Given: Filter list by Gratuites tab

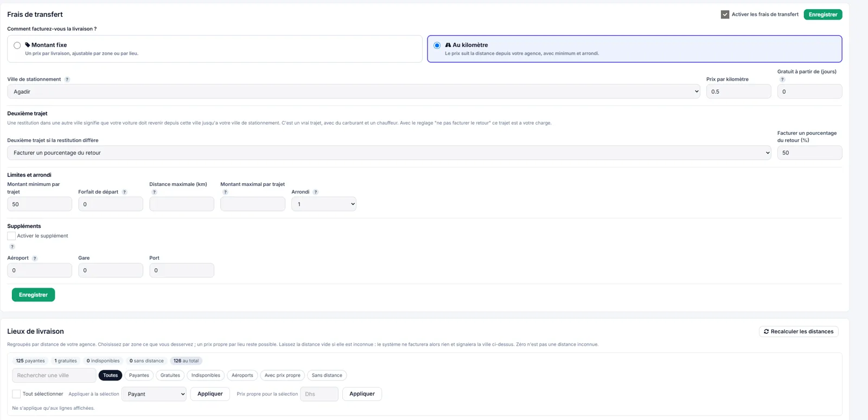Looking at the screenshot, I should 170,376.
